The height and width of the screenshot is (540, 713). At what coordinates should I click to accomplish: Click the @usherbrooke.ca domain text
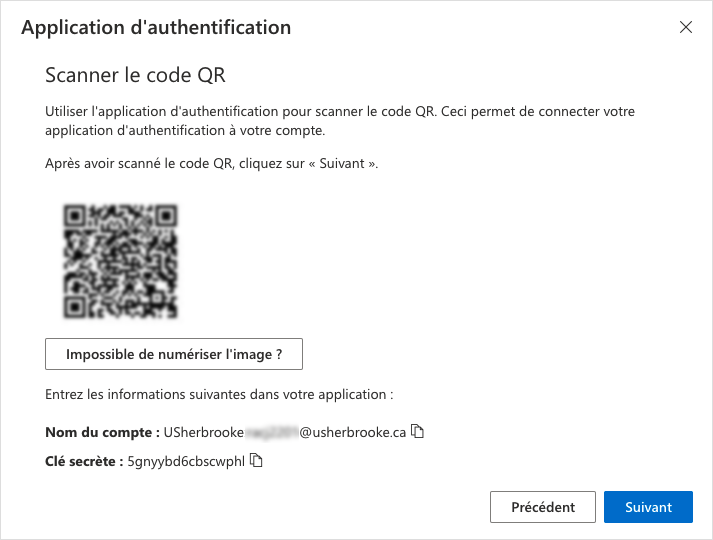click(x=352, y=432)
